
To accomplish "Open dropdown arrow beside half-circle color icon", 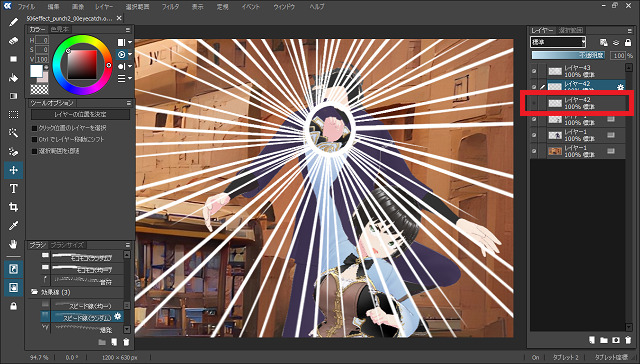I will point(130,66).
